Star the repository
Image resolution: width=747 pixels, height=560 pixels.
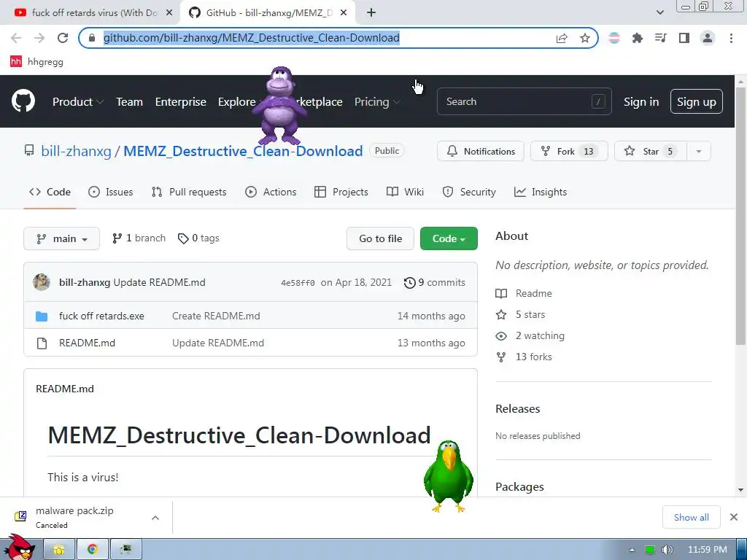coord(651,151)
